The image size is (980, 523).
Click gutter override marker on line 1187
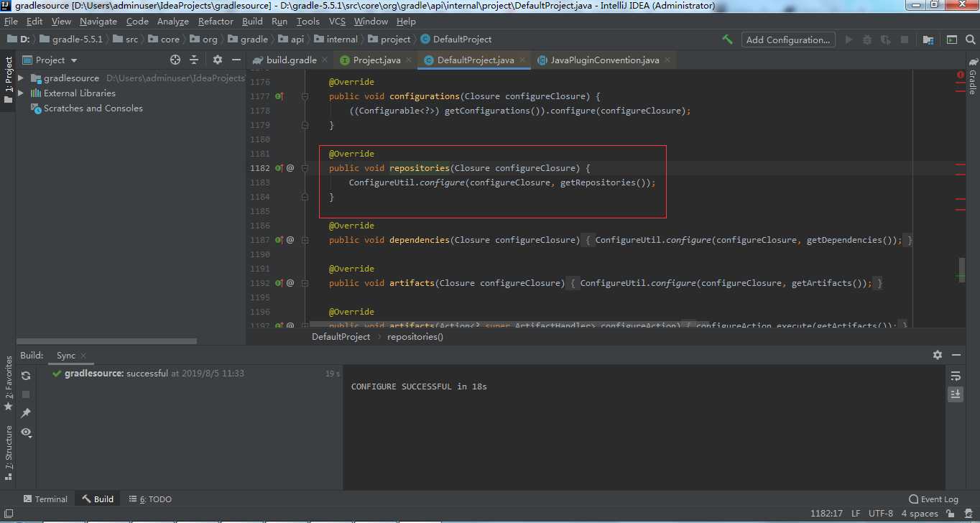tap(279, 240)
